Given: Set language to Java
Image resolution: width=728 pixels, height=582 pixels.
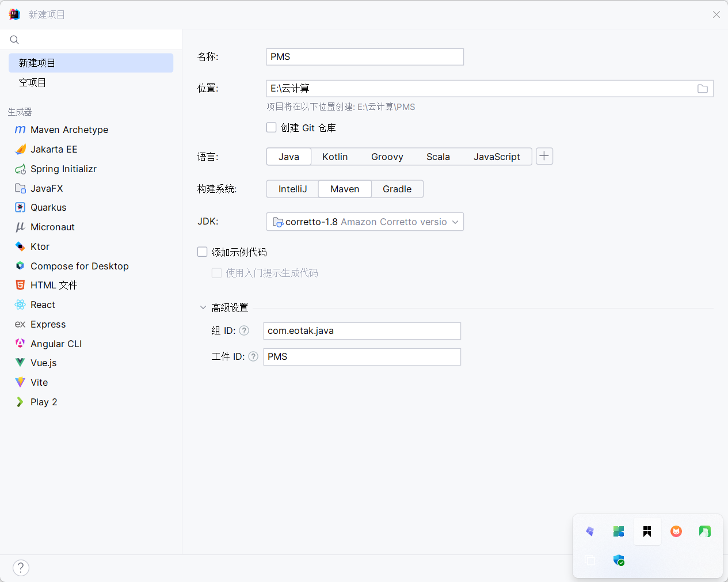Looking at the screenshot, I should click(x=289, y=157).
